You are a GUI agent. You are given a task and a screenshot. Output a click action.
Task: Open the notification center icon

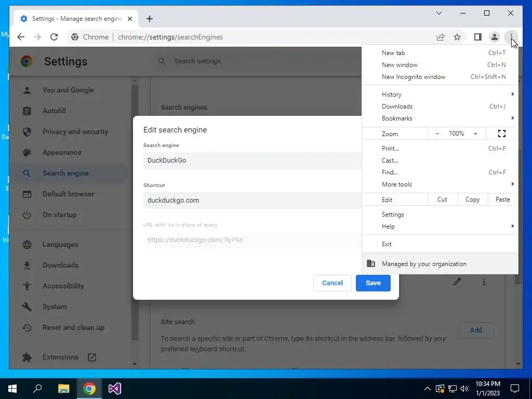(515, 389)
